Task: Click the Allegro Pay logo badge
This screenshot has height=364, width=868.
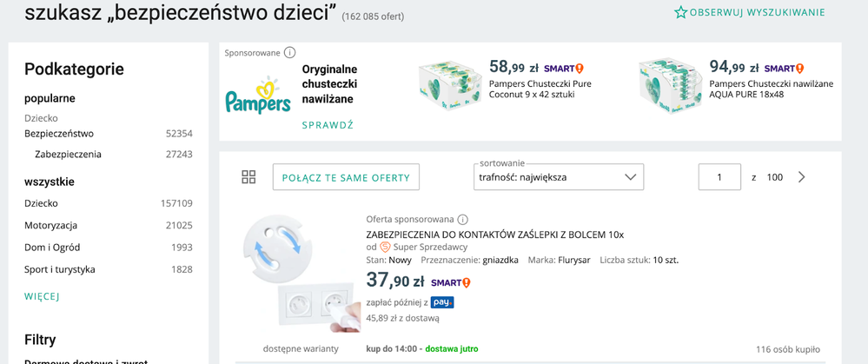Action: 442,301
